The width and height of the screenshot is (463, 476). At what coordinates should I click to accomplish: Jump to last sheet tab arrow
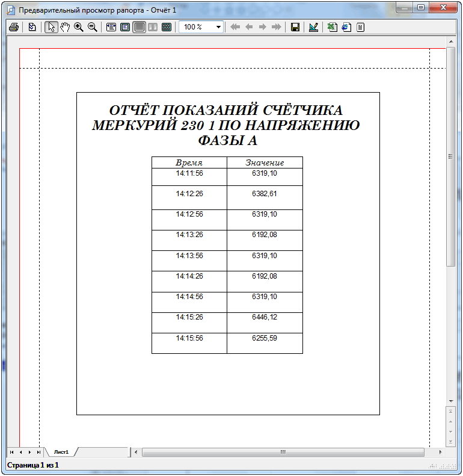pyautogui.click(x=38, y=452)
